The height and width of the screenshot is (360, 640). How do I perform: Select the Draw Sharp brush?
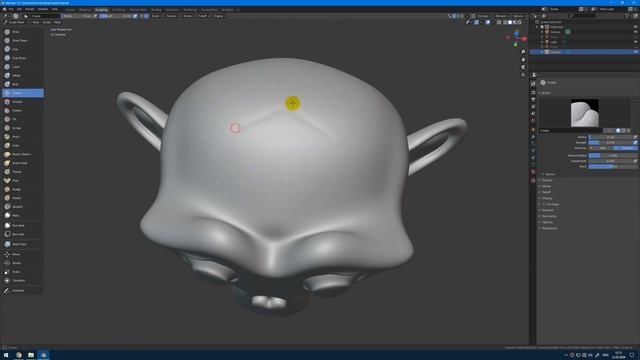[x=22, y=40]
